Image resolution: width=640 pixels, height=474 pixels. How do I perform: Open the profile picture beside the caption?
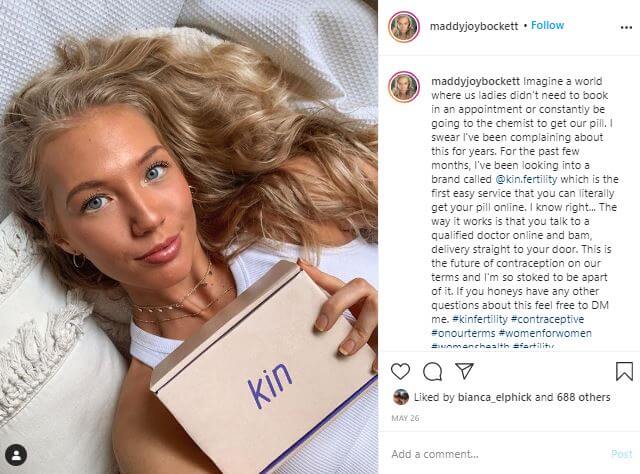(x=404, y=86)
